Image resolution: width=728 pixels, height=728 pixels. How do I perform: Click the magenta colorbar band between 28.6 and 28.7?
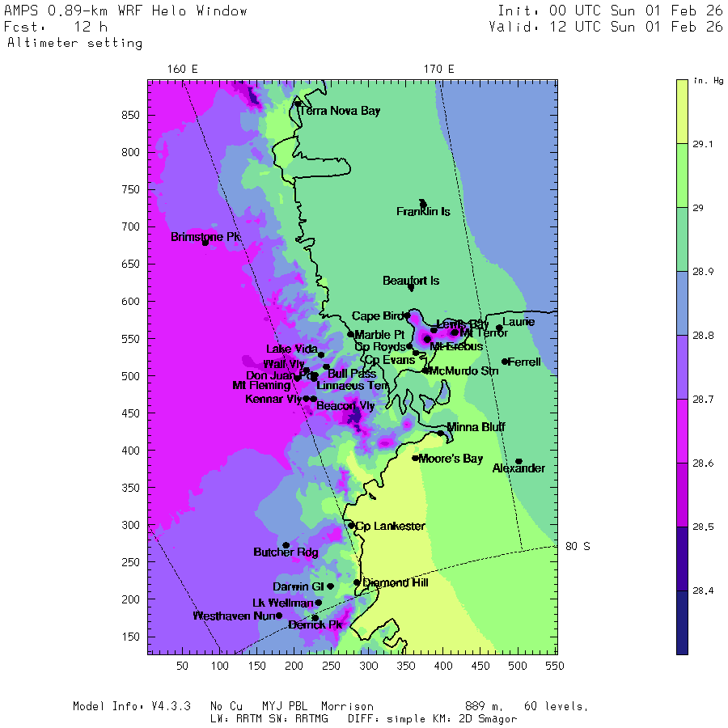[x=682, y=431]
